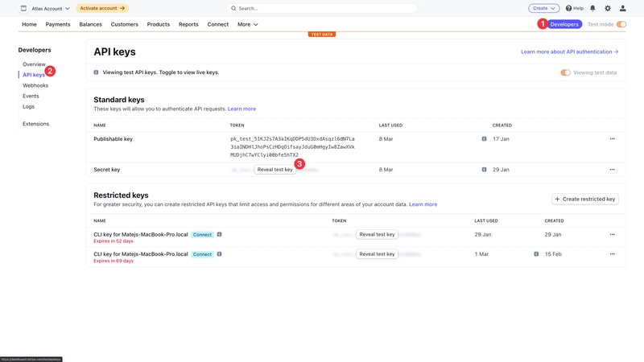Click 'Expires in 52 days' text
Screen dimensions: 644x362
114,241
